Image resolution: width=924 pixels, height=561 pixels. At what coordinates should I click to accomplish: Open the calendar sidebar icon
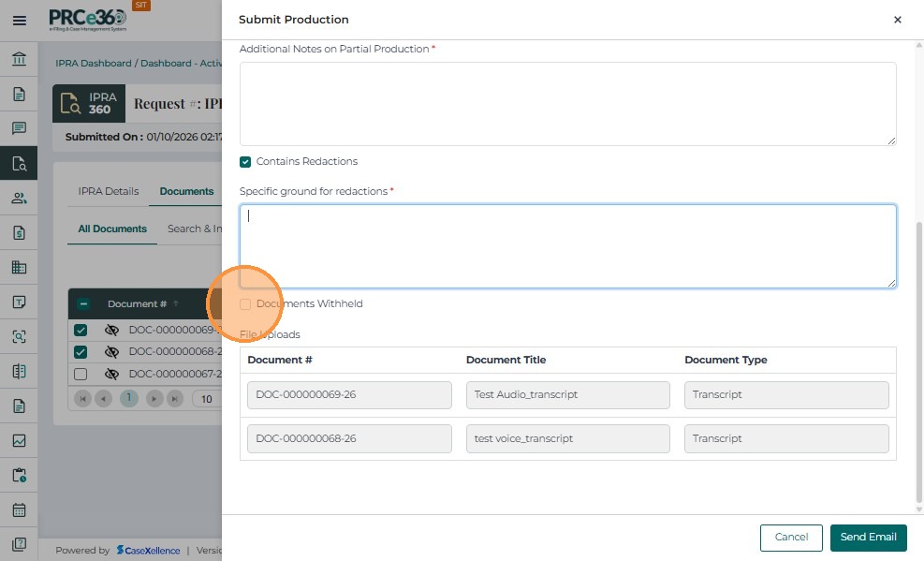(19, 510)
